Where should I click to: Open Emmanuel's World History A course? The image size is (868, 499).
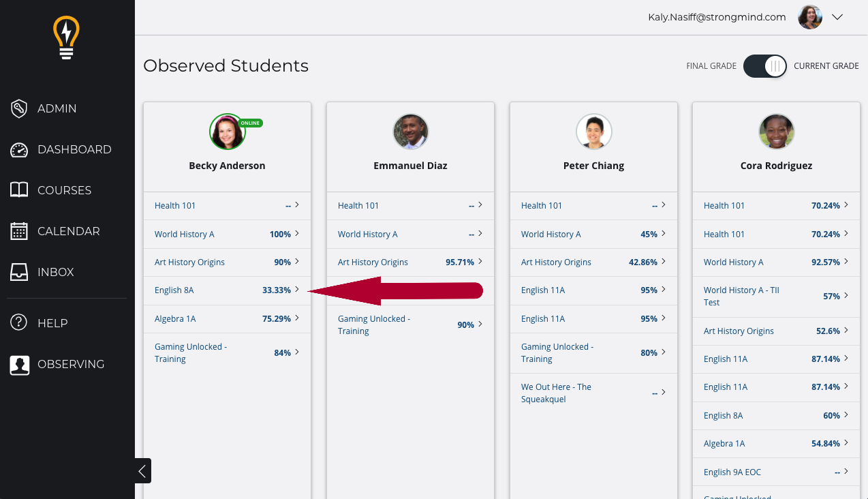(367, 235)
